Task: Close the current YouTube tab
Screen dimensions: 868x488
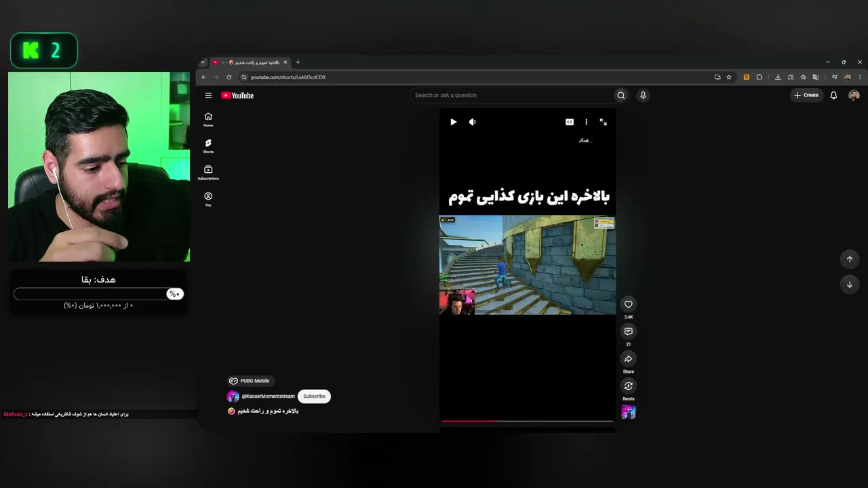Action: click(285, 62)
